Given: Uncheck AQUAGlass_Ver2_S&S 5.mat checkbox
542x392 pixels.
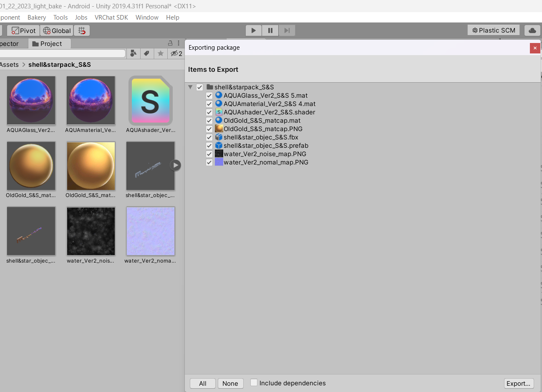Looking at the screenshot, I should (x=209, y=96).
